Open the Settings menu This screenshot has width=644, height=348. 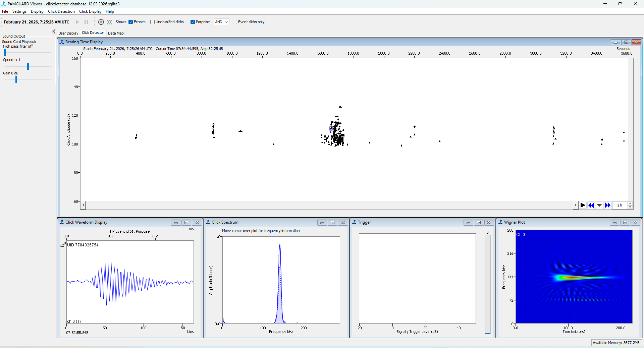19,11
